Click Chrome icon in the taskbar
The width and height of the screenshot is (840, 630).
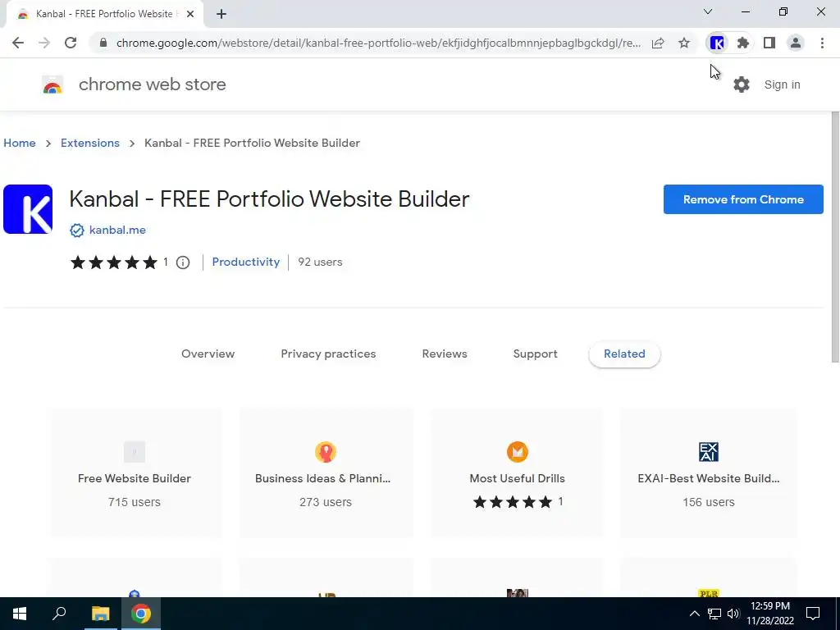click(141, 614)
